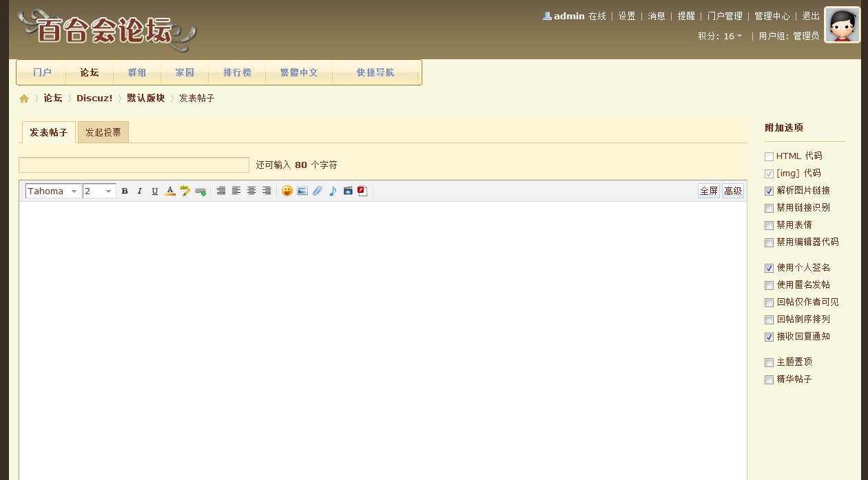Image resolution: width=868 pixels, height=480 pixels.
Task: Click the 全屏 fullscreen button
Action: 709,191
